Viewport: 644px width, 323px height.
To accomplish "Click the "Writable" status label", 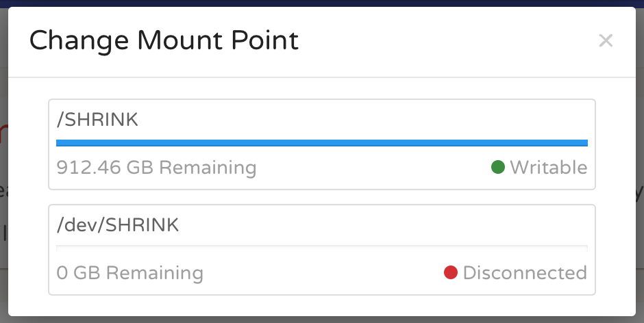I will point(548,168).
